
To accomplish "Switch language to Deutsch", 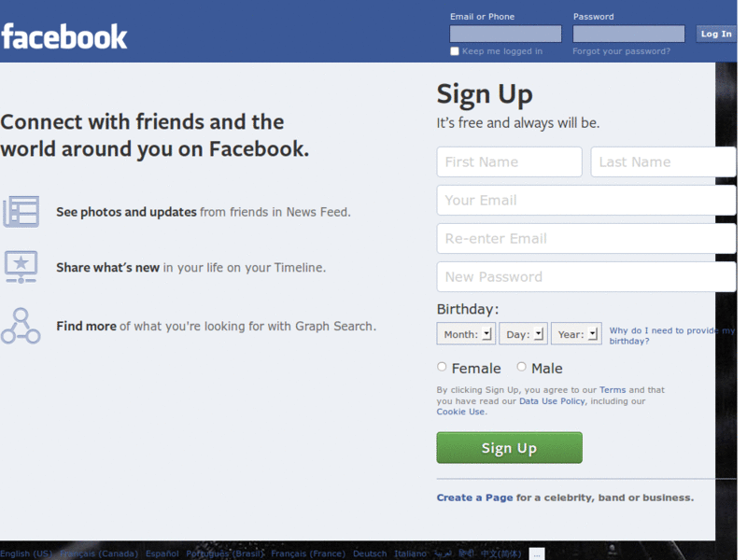I will (x=370, y=553).
